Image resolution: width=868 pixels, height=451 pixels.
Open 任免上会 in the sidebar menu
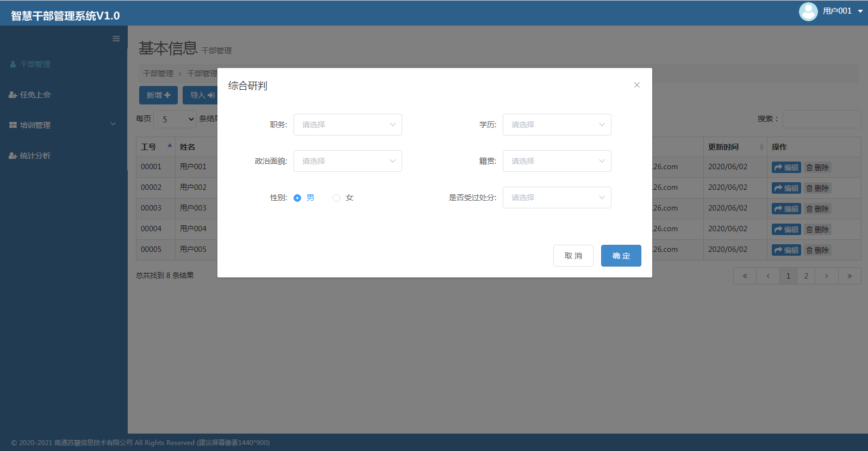coord(35,95)
